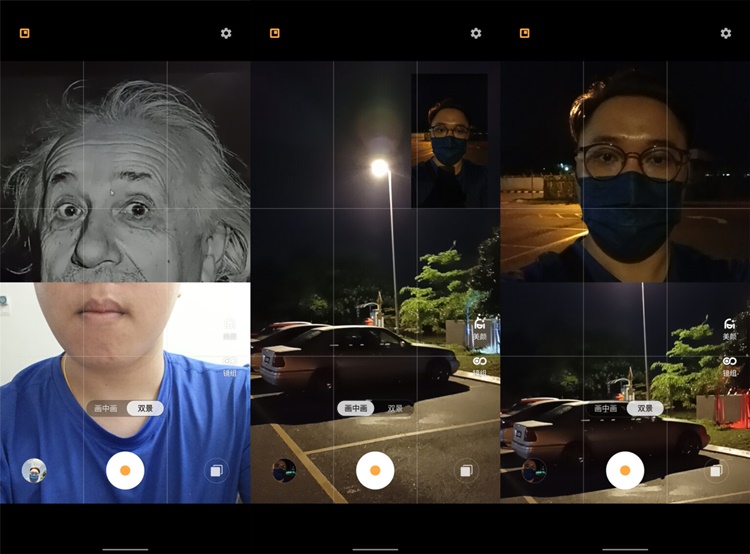Select 画中画 mode on the street lamp screen
This screenshot has height=554, width=750.
[x=356, y=408]
